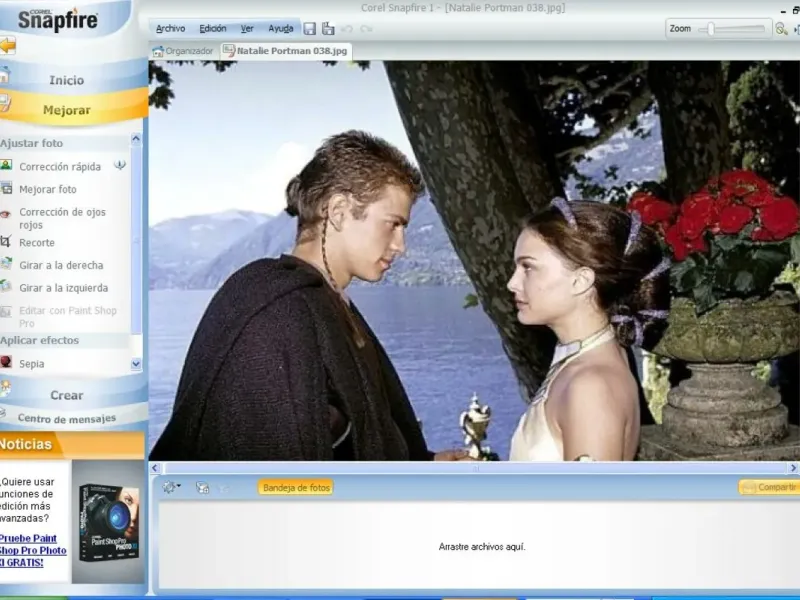Viewport: 800px width, 600px height.
Task: Click the Redo arrow icon
Action: tap(366, 29)
